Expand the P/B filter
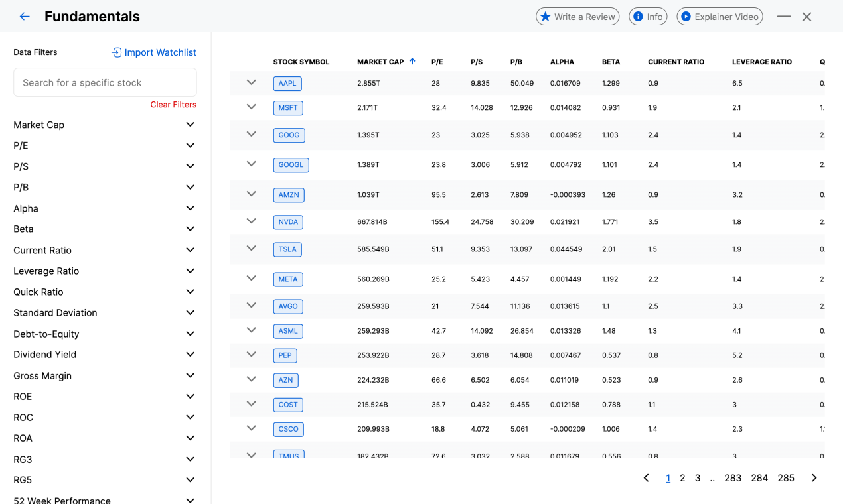The height and width of the screenshot is (504, 843). coord(105,187)
